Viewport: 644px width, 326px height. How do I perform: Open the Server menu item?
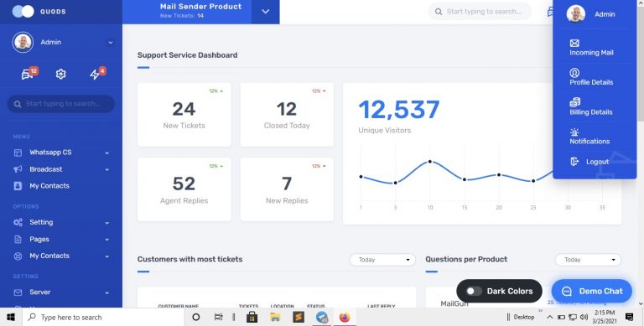click(x=40, y=292)
